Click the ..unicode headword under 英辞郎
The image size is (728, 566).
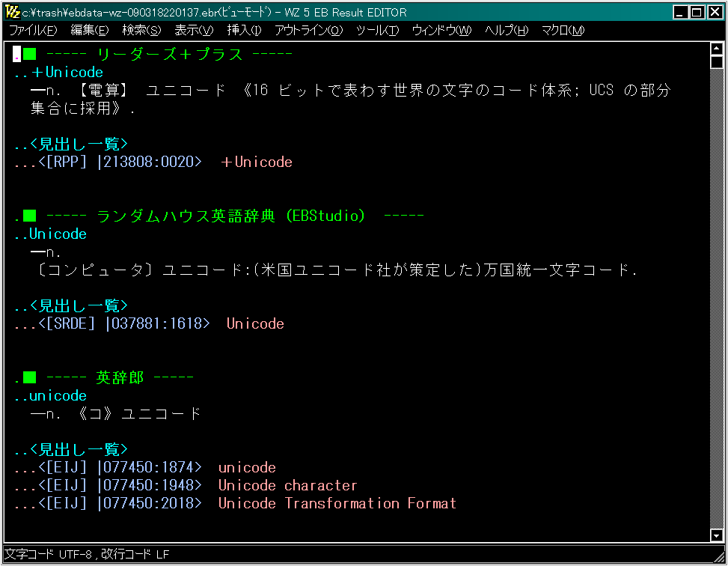pyautogui.click(x=51, y=396)
